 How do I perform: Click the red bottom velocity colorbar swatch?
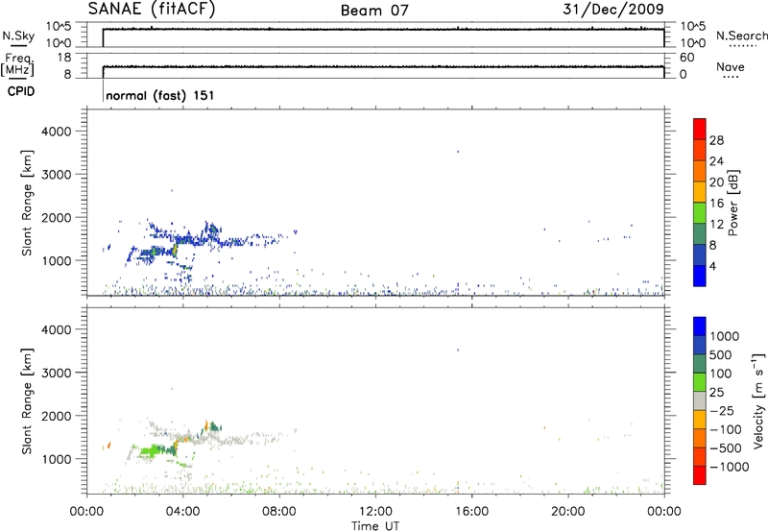point(700,475)
